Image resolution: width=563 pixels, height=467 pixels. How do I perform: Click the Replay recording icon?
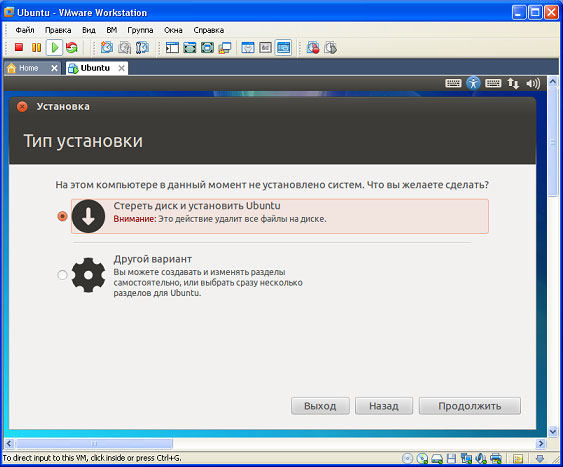330,47
